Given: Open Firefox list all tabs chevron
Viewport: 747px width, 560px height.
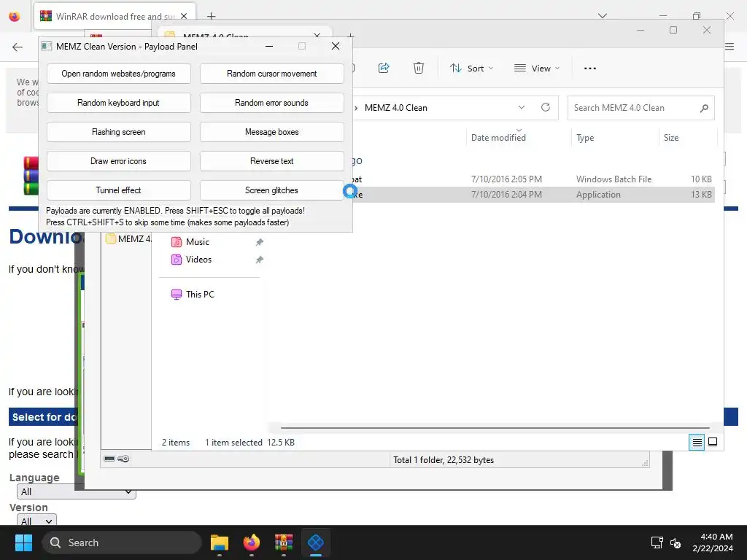Looking at the screenshot, I should point(602,16).
